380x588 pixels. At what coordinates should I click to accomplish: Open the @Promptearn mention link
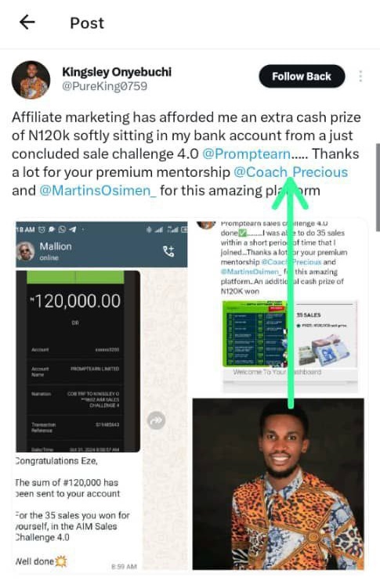tap(247, 153)
